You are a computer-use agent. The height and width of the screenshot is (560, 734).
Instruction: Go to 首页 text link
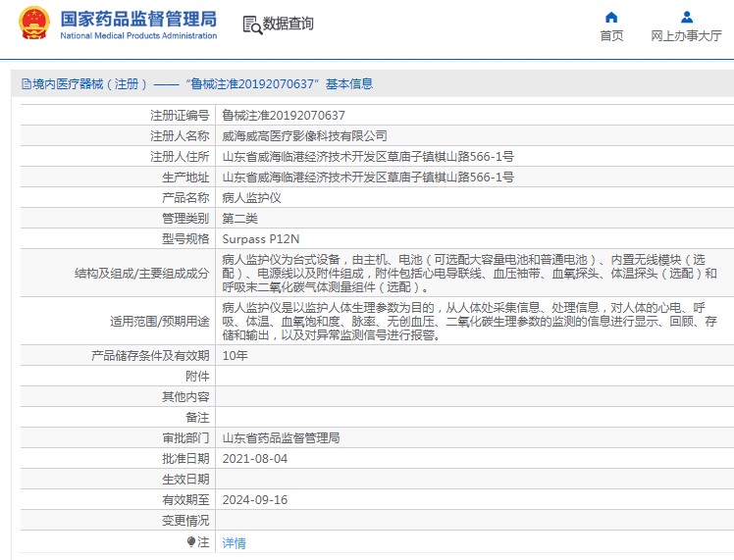(611, 36)
